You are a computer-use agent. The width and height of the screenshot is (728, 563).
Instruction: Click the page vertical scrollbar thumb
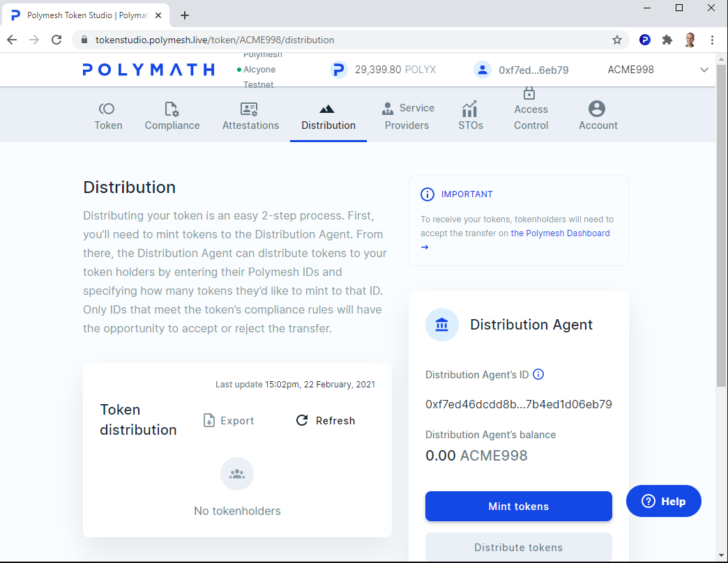click(721, 226)
